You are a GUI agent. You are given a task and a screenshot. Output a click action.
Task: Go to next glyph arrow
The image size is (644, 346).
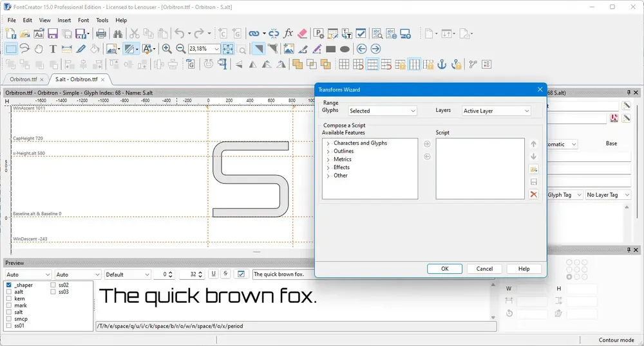pyautogui.click(x=375, y=49)
